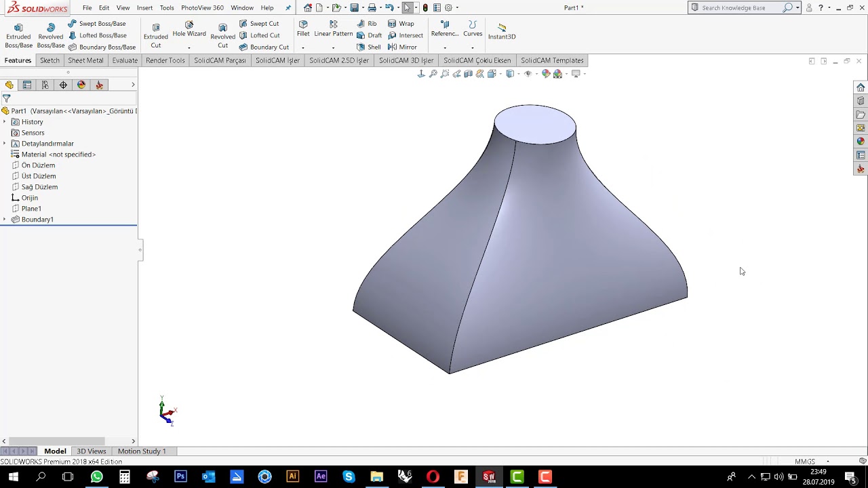This screenshot has width=868, height=488.
Task: Choose Lofted Boss/Base feature
Action: (x=97, y=35)
